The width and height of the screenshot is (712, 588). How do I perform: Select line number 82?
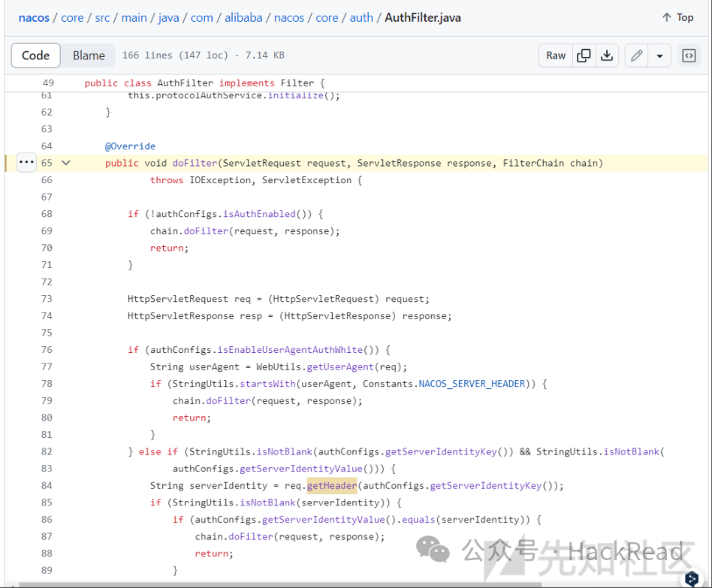pos(47,451)
